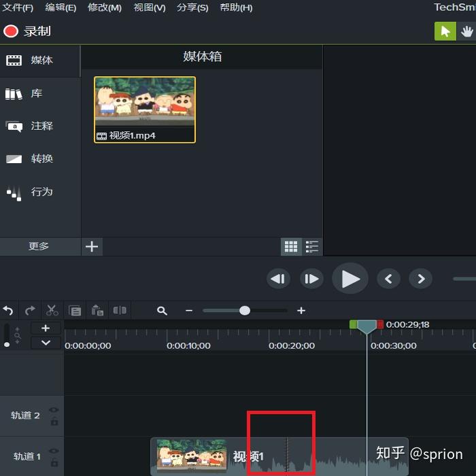Click the scissors cut icon
Screen dimensions: 476x476
coord(52,310)
